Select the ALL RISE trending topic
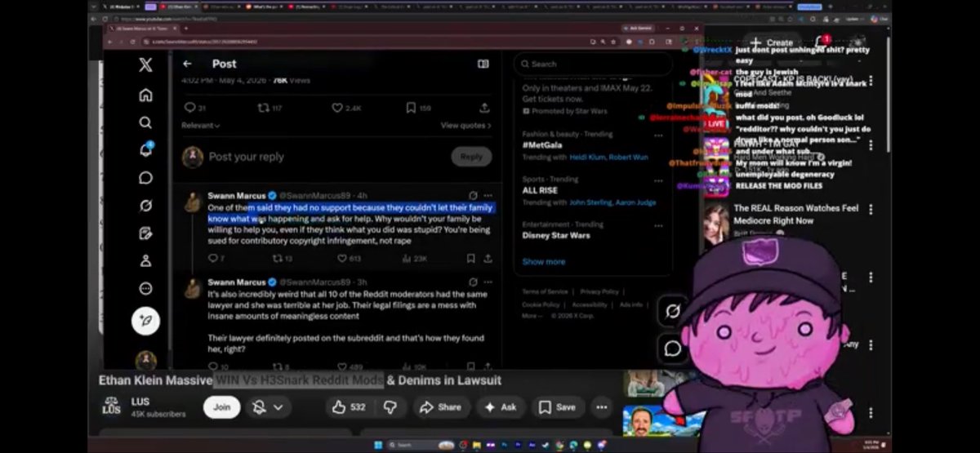This screenshot has height=453, width=980. [x=541, y=190]
